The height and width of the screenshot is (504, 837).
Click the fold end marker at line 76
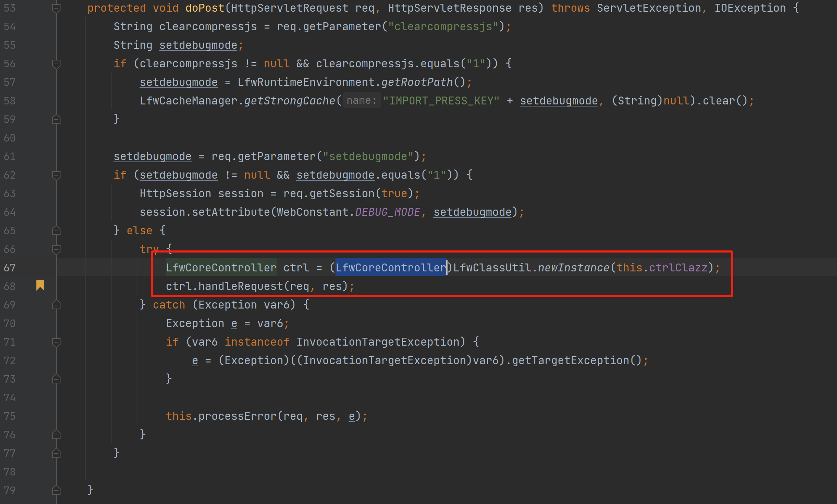pyautogui.click(x=56, y=435)
